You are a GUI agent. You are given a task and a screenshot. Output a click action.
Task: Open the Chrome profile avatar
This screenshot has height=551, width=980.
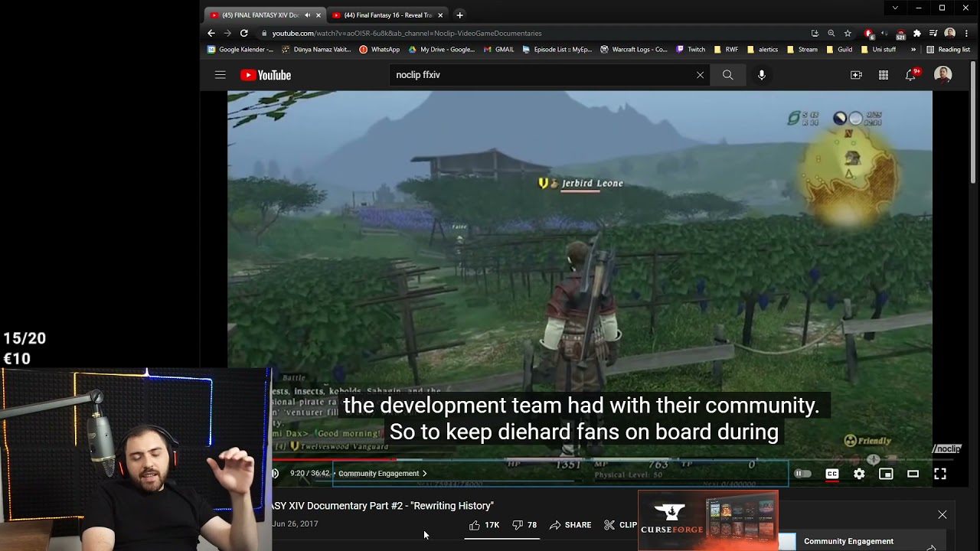tap(950, 33)
